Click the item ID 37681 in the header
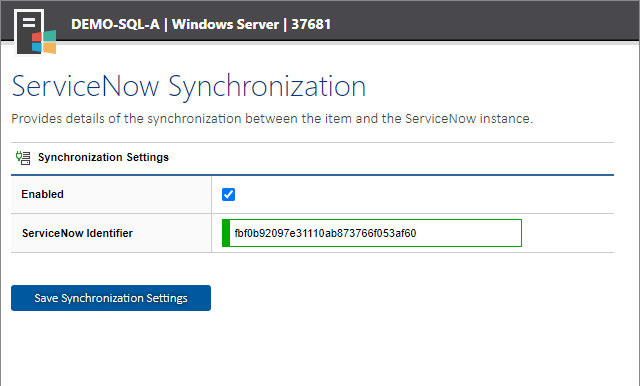This screenshot has height=386, width=640. 311,24
